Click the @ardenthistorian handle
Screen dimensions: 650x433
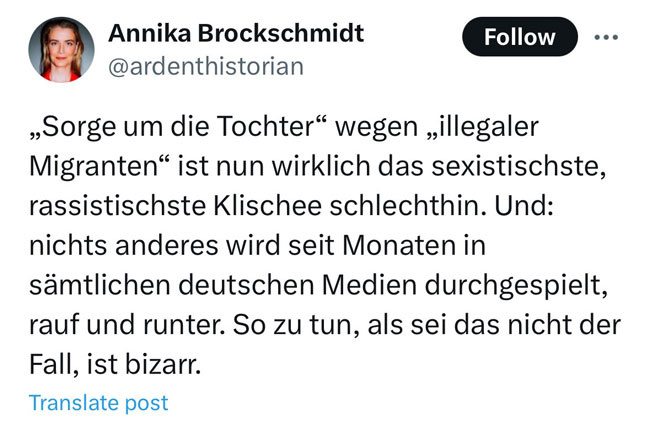203,67
